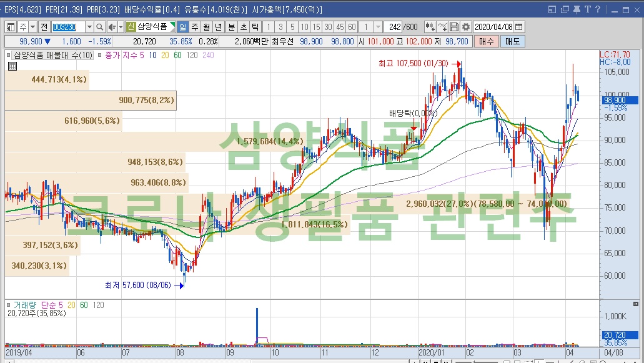This screenshot has width=644, height=363.
Task: Click the 주 market type box
Action: point(23,27)
